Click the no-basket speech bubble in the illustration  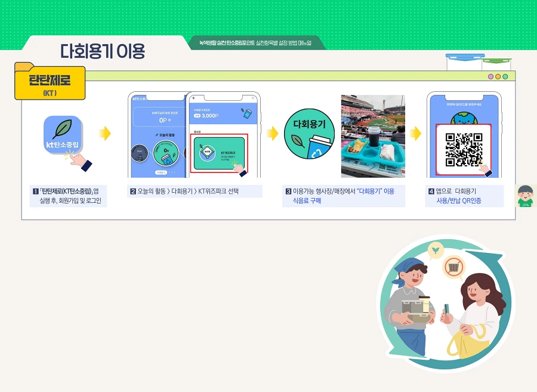[x=454, y=267]
